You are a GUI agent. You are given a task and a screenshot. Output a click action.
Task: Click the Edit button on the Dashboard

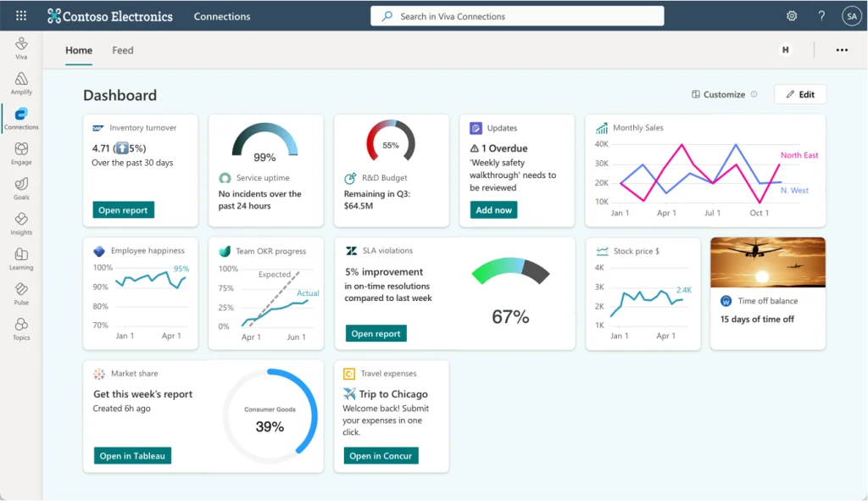pyautogui.click(x=800, y=94)
